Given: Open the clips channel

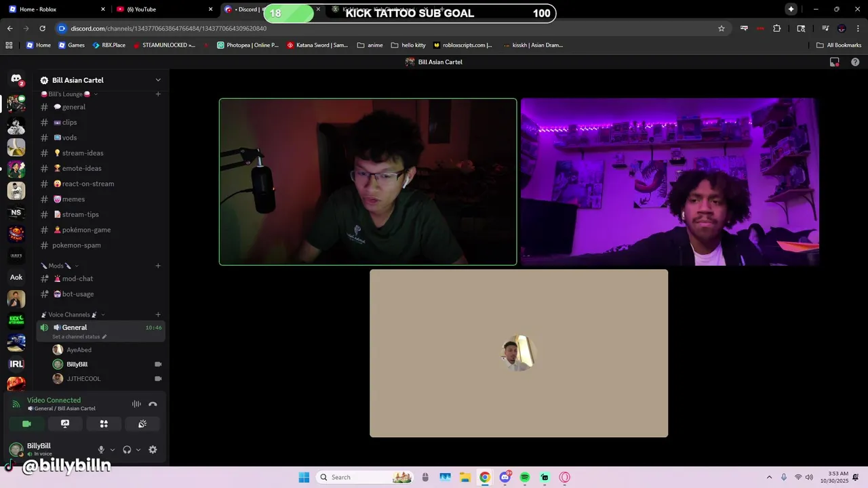Looking at the screenshot, I should (101, 123).
